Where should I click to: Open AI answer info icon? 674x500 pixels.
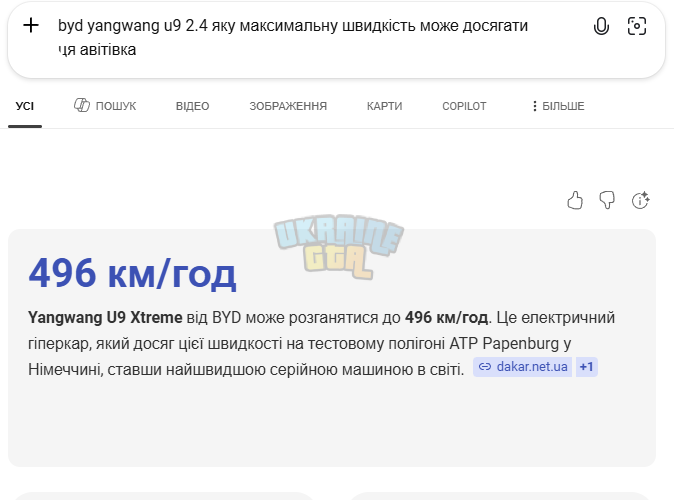pyautogui.click(x=640, y=200)
